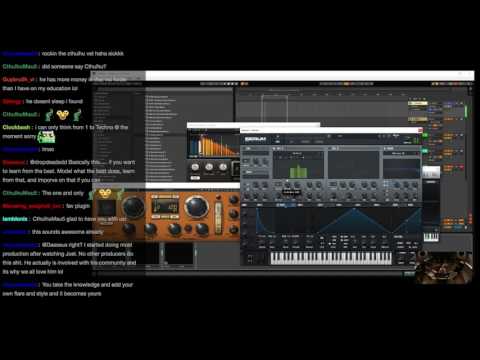The width and height of the screenshot is (480, 360).
Task: Click the large left knob on the orange plugin
Action: [x=133, y=207]
